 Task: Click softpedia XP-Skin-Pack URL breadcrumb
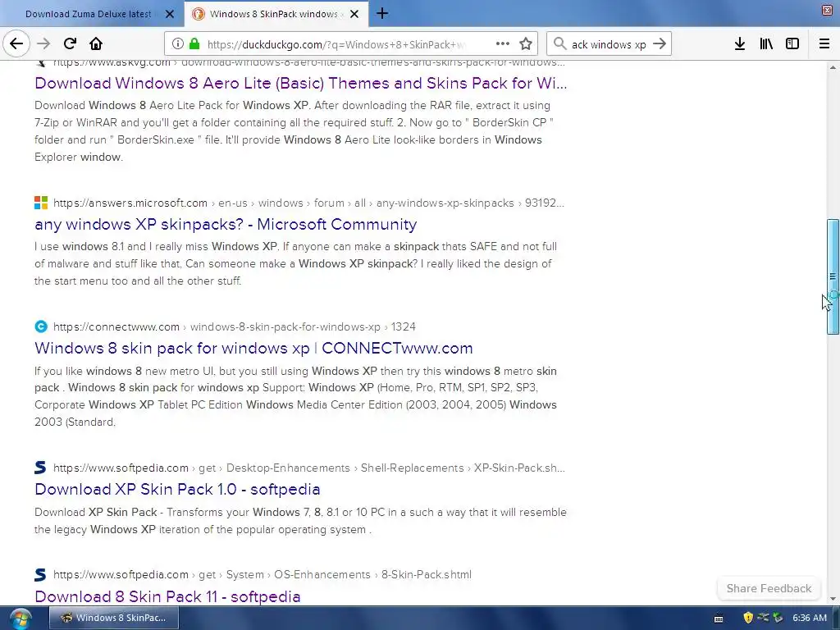(309, 468)
